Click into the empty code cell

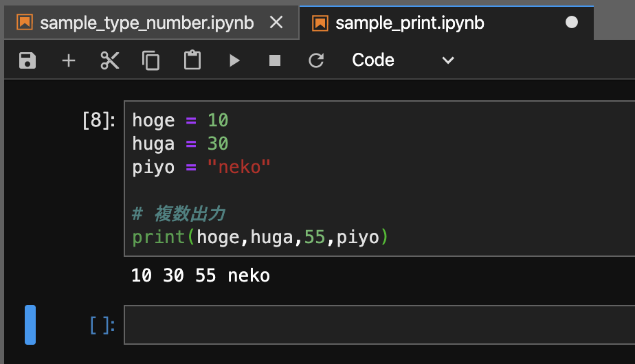(x=378, y=324)
